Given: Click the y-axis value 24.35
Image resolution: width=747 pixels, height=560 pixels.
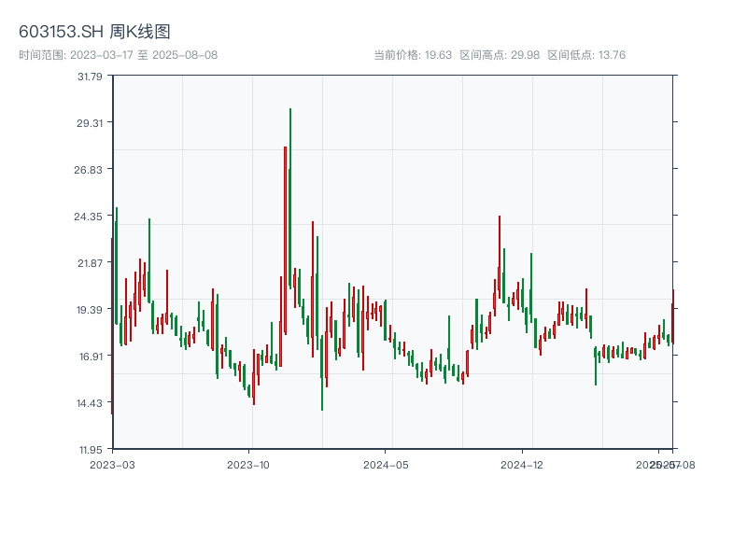Looking at the screenshot, I should [x=88, y=217].
